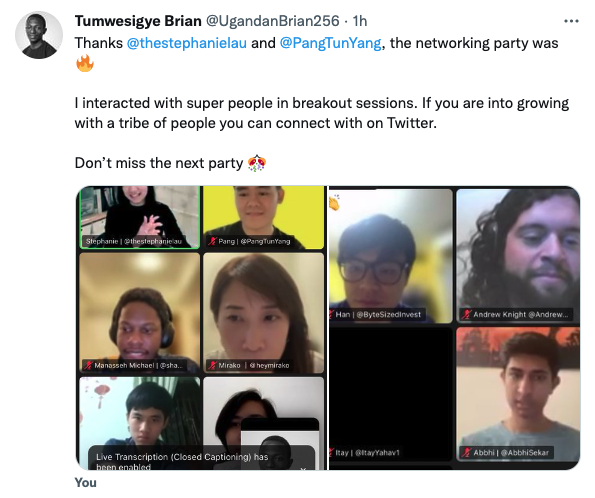Click the muted mic icon beside Abbhi
Screen dimensions: 595x498
(x=466, y=452)
